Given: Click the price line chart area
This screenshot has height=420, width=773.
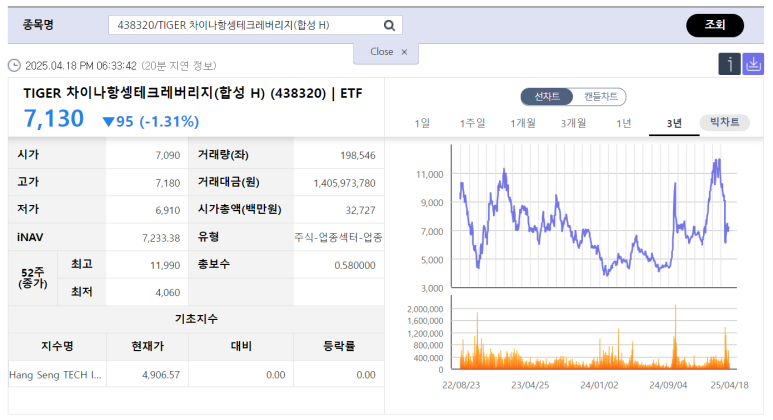Looking at the screenshot, I should tap(594, 216).
